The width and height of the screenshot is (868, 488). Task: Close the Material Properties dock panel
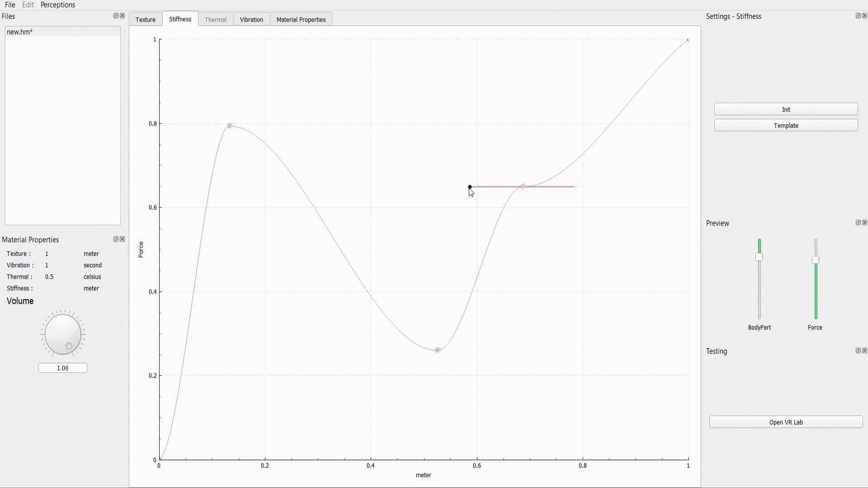click(123, 239)
